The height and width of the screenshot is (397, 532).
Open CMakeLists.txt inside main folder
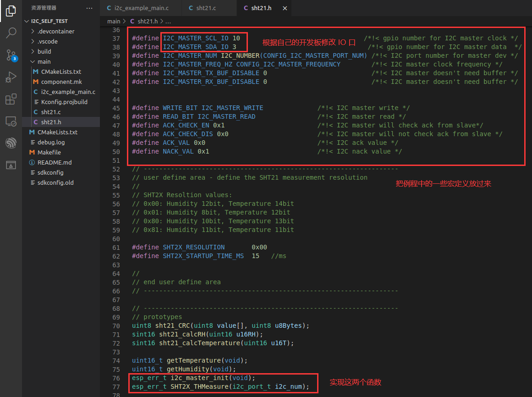61,72
